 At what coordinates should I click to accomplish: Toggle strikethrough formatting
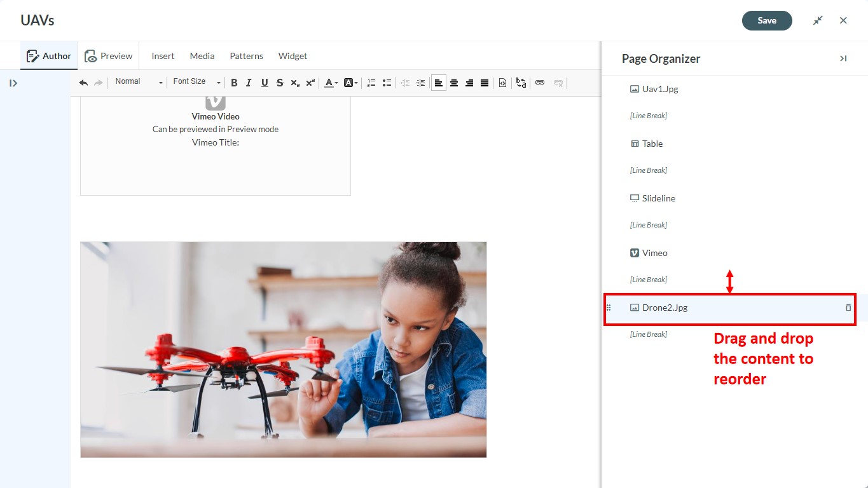(280, 83)
